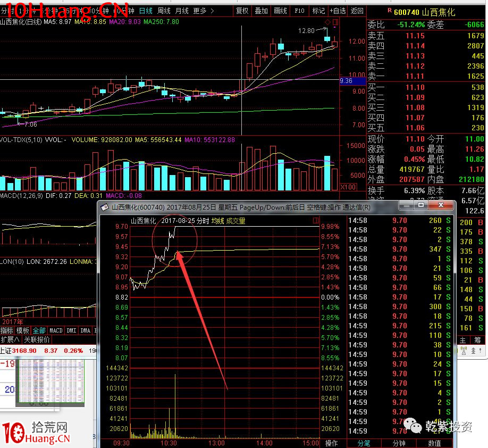Open F10 company information
Screen dimensions: 488x448
pos(299,11)
